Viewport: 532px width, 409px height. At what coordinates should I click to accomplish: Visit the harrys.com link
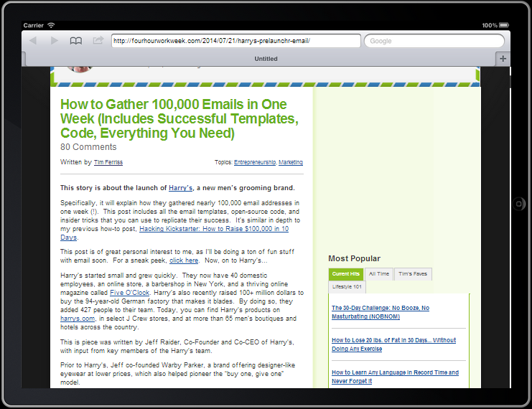pyautogui.click(x=78, y=319)
